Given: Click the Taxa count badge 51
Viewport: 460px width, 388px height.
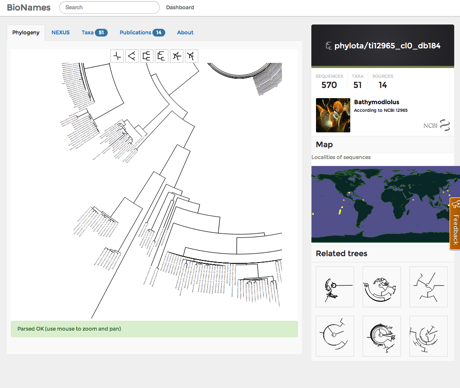Looking at the screenshot, I should [101, 33].
